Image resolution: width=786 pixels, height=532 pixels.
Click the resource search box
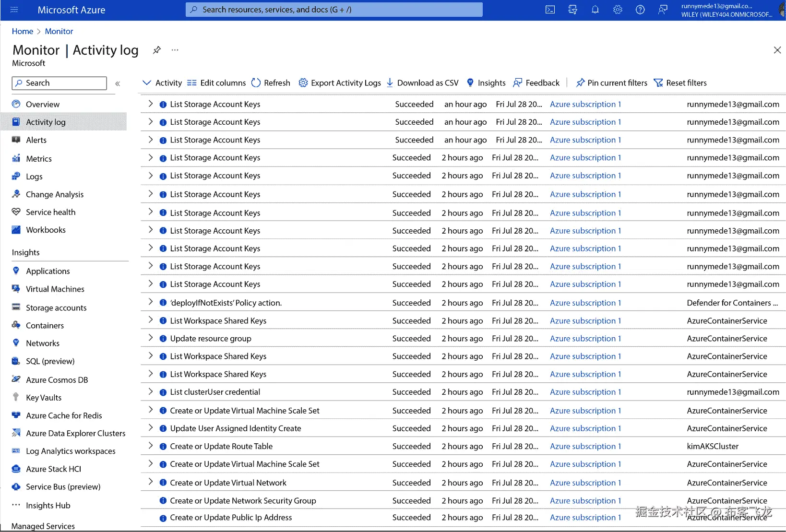click(334, 10)
